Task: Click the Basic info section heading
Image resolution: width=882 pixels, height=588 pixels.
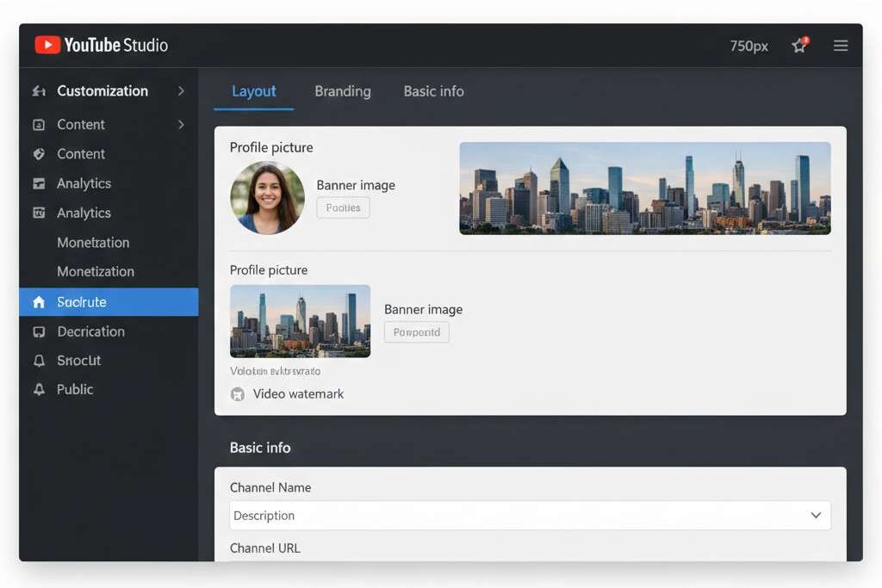Action: (260, 448)
